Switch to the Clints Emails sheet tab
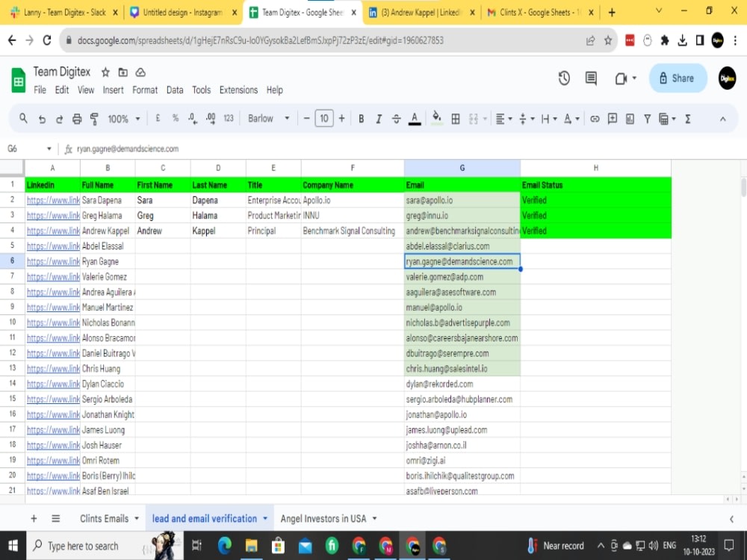 coord(104,519)
